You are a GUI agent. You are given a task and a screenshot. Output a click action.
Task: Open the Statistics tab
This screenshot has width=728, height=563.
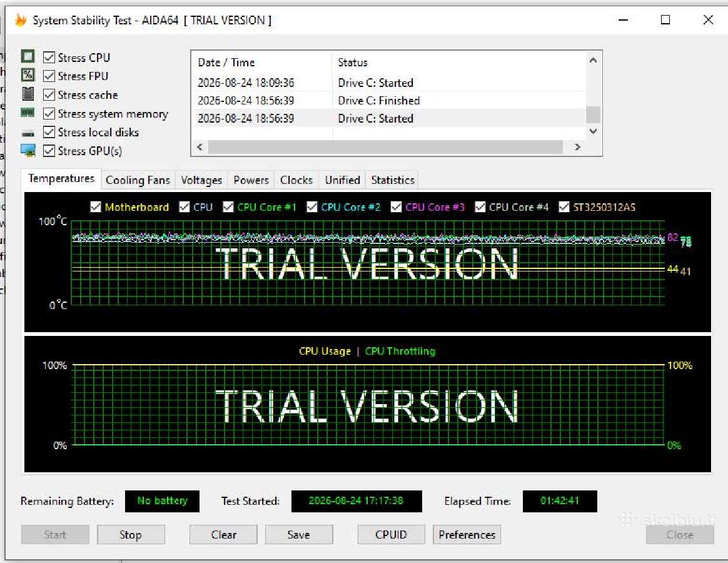pos(393,180)
